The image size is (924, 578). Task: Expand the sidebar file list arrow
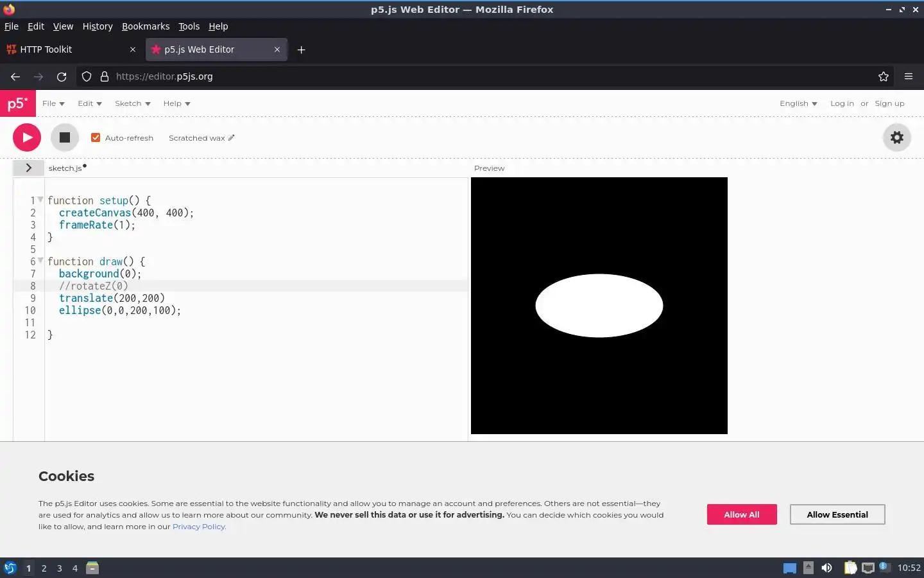29,168
